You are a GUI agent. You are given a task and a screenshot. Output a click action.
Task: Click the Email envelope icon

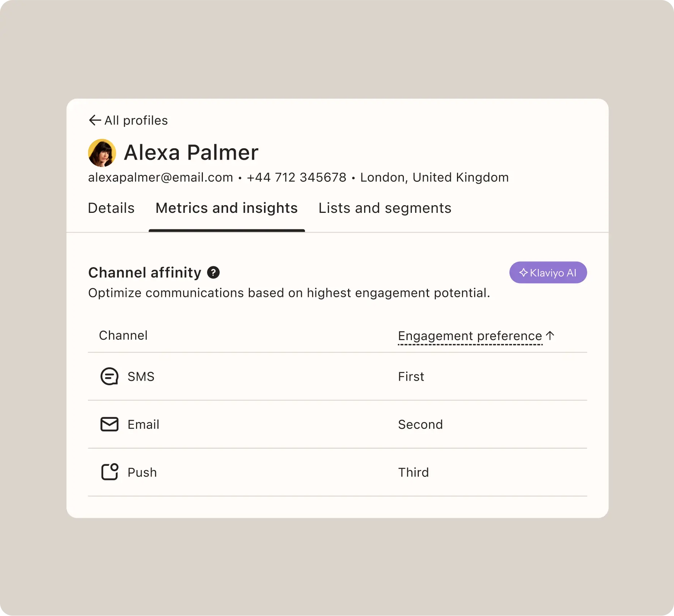tap(109, 424)
